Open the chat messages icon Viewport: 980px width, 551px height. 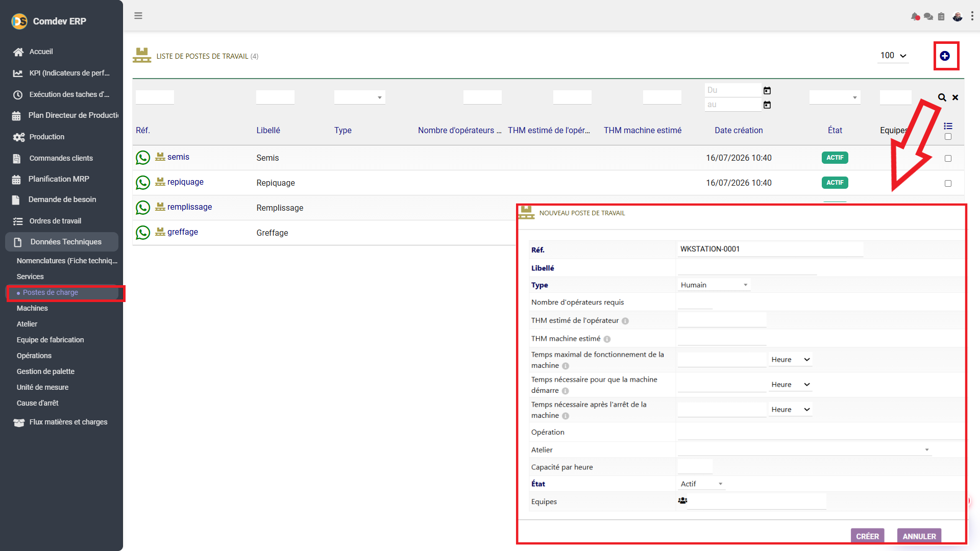[928, 16]
